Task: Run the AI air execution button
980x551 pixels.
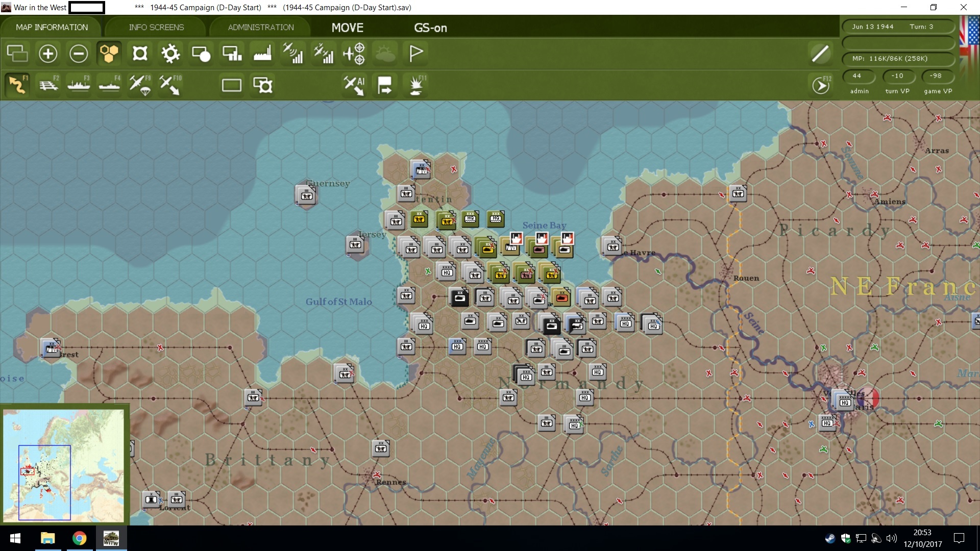Action: coord(354,85)
